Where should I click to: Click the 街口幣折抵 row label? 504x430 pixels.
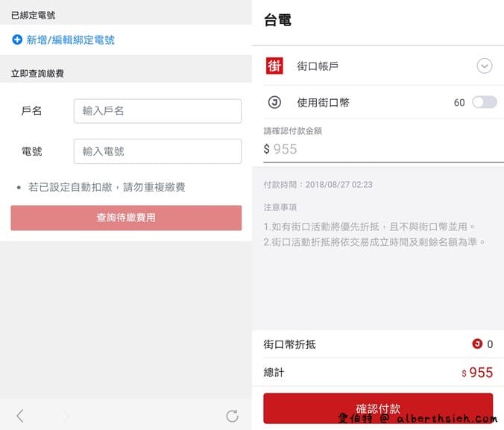(289, 344)
